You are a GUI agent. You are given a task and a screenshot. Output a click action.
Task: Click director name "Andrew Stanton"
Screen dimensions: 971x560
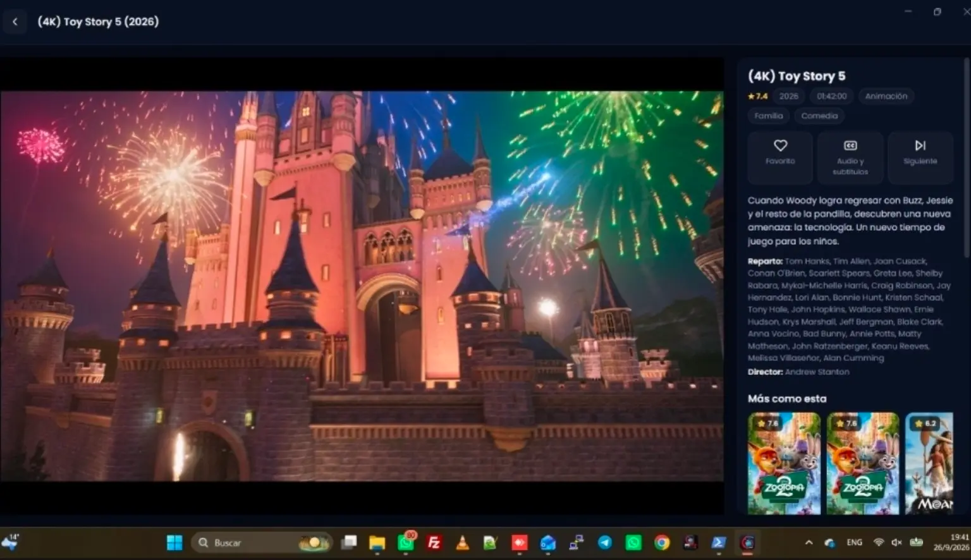817,372
